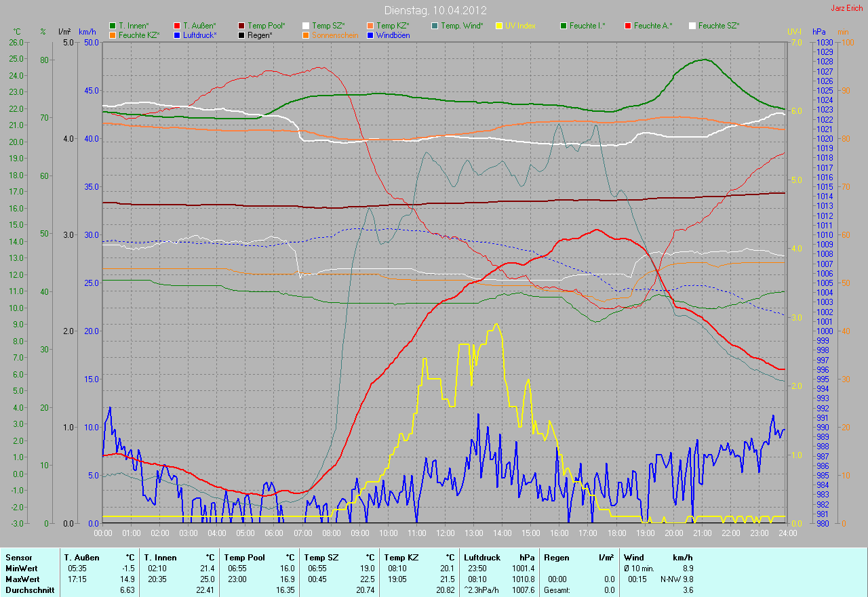This screenshot has width=868, height=597.
Task: Click the Jarz Erich text in corner
Action: tap(846, 8)
